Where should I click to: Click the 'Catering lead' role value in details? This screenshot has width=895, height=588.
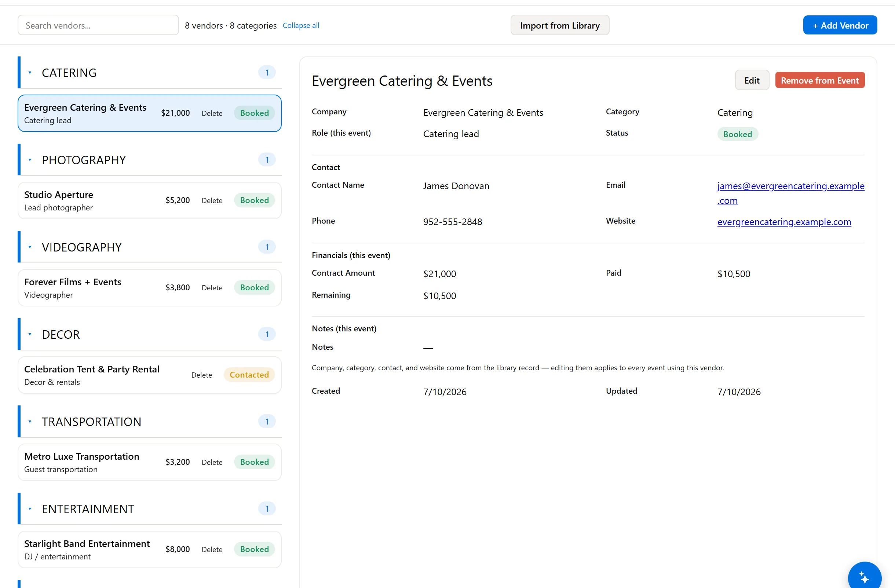point(450,134)
